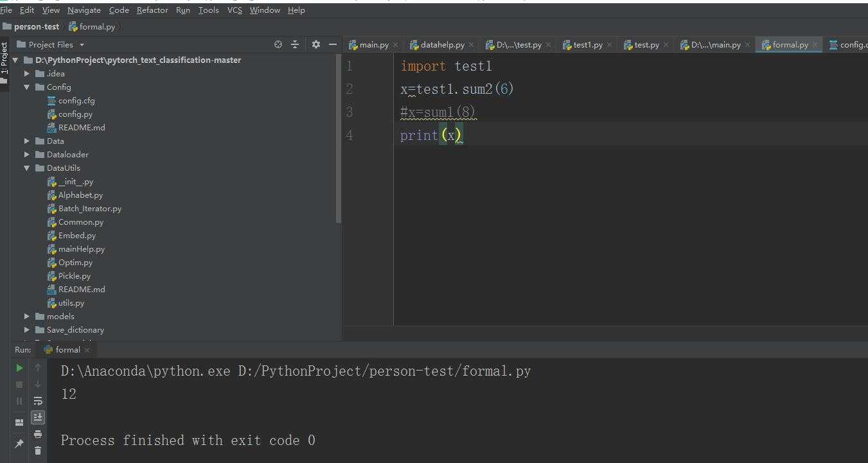Click the output value '12' in console
Viewport: 868px width, 463px height.
pos(69,394)
